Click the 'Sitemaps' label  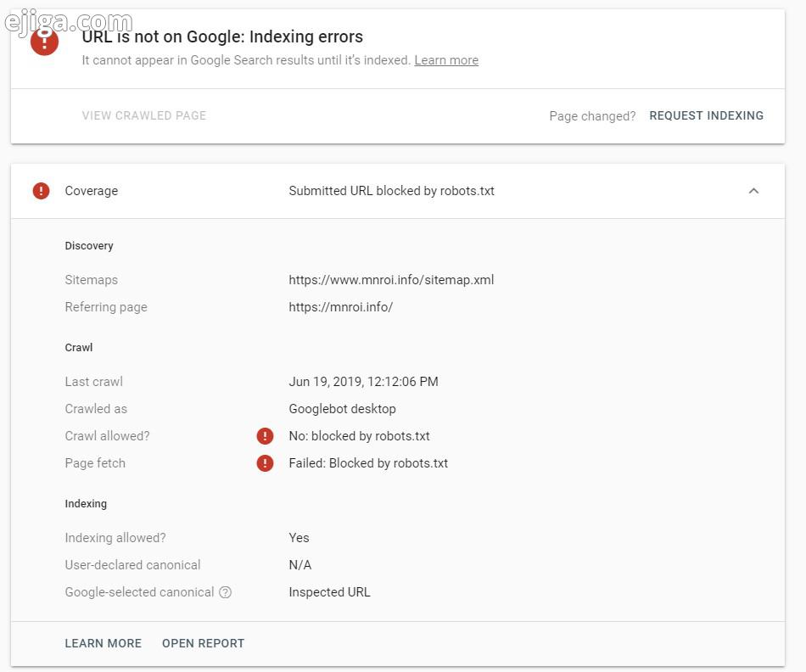[92, 280]
